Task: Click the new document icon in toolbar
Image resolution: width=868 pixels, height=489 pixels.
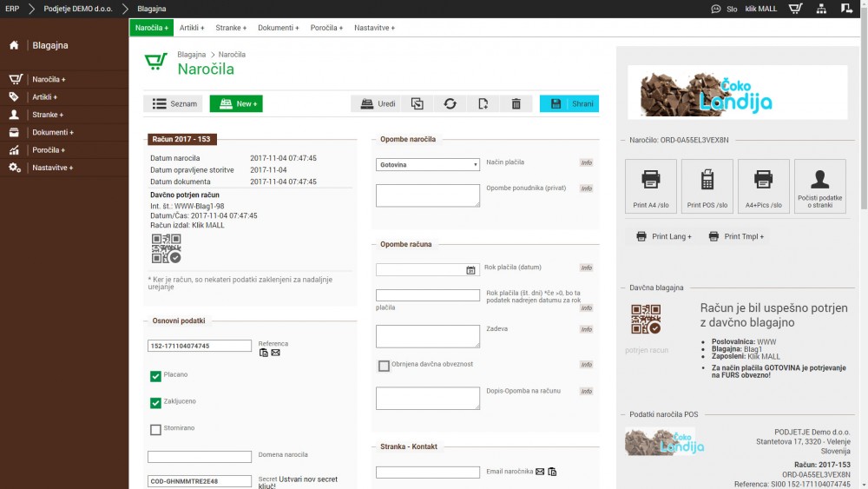Action: tap(483, 103)
